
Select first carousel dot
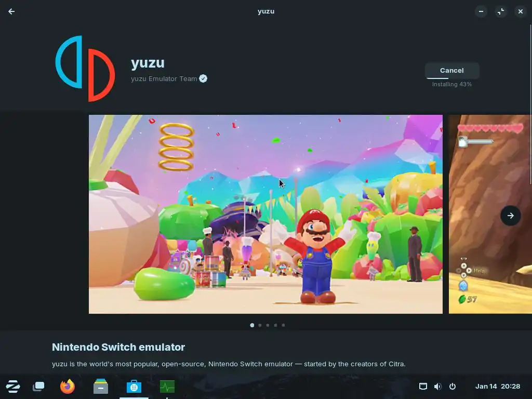252,325
